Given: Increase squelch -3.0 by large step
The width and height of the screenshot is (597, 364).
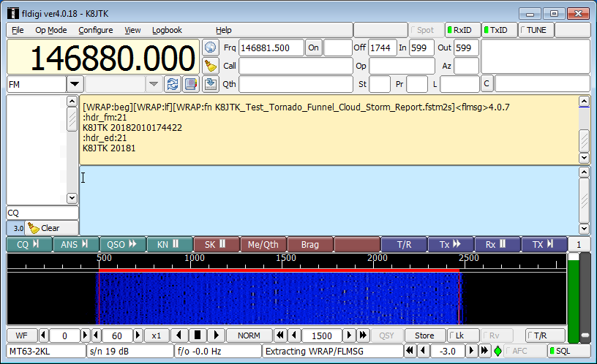Looking at the screenshot, I should point(484,350).
